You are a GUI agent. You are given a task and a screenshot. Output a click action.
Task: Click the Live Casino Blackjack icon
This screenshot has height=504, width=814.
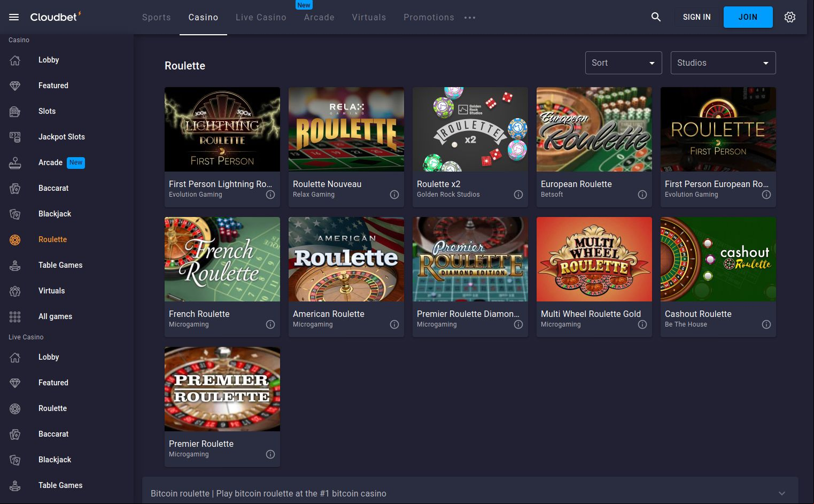click(15, 460)
